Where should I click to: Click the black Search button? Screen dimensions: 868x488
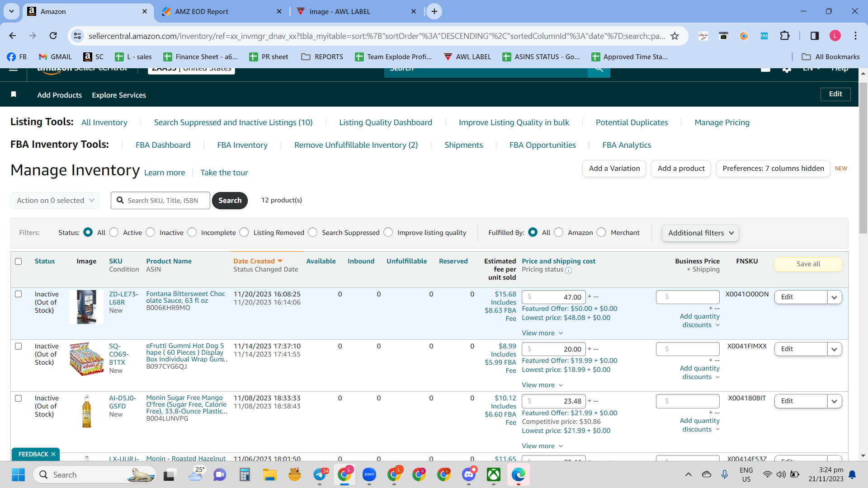coord(230,200)
